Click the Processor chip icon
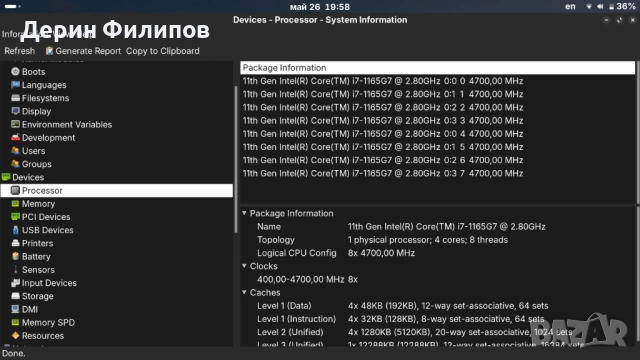The width and height of the screenshot is (640, 360). (x=16, y=190)
